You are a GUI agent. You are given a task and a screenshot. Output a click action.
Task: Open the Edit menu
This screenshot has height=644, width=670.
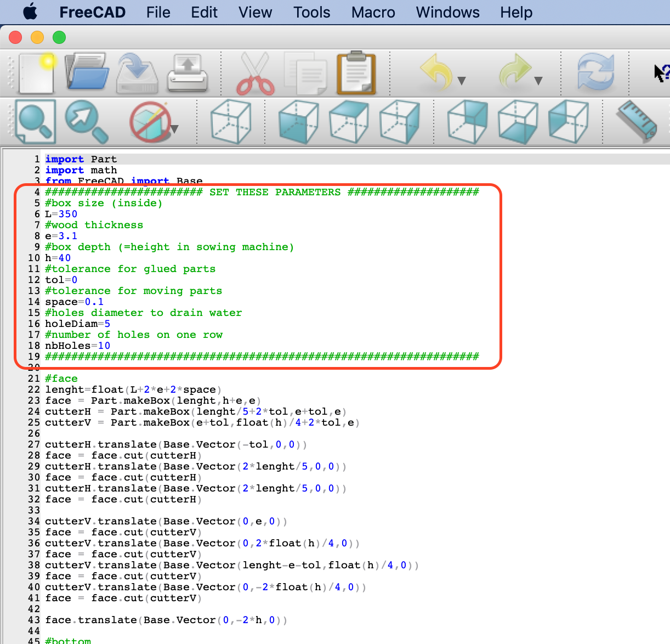pos(205,12)
